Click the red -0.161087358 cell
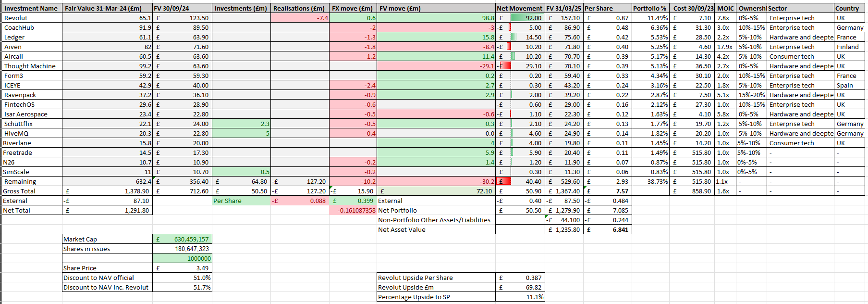 pyautogui.click(x=353, y=210)
